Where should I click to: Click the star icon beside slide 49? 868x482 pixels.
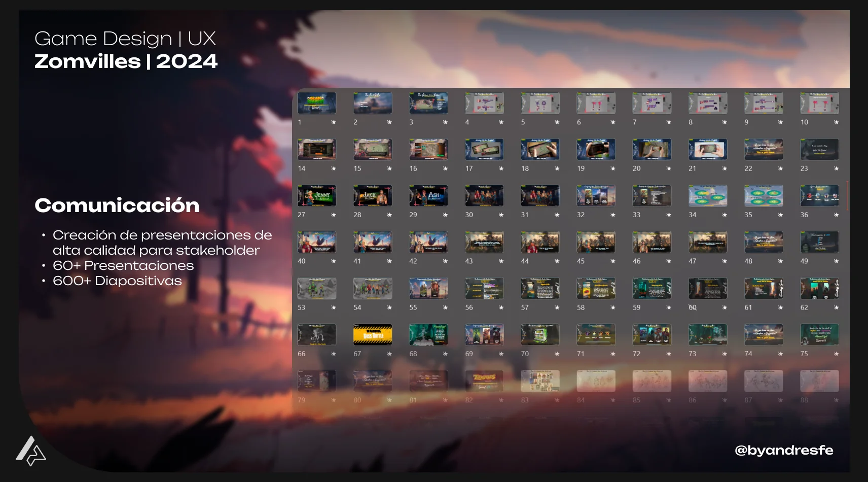[836, 261]
